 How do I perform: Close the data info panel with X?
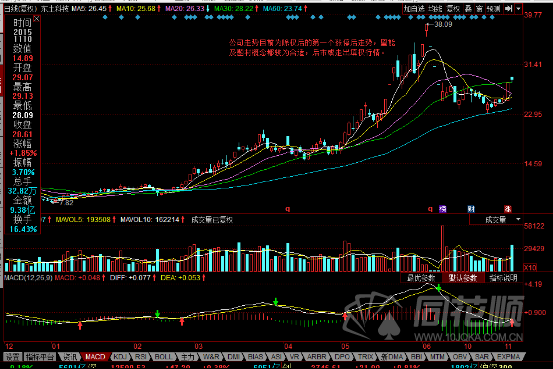(x=36, y=18)
